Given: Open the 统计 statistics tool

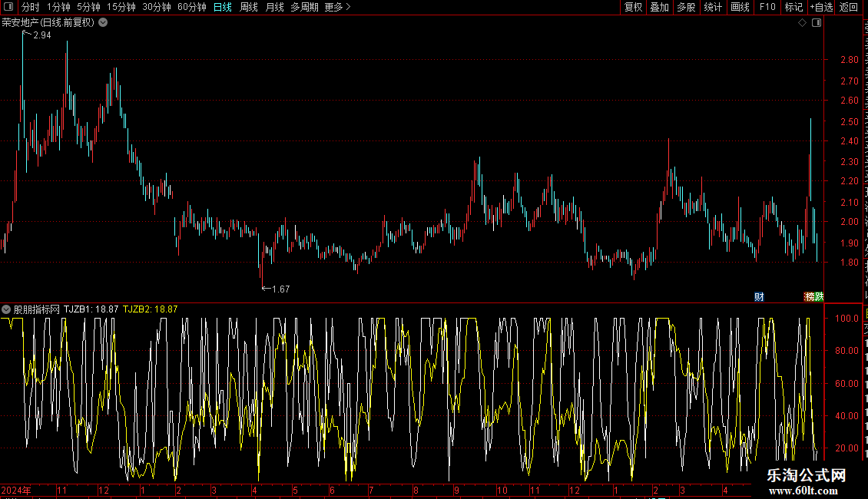Looking at the screenshot, I should (713, 7).
